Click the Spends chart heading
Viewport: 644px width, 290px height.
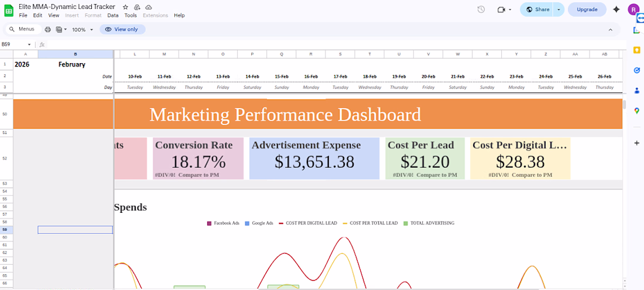(130, 208)
